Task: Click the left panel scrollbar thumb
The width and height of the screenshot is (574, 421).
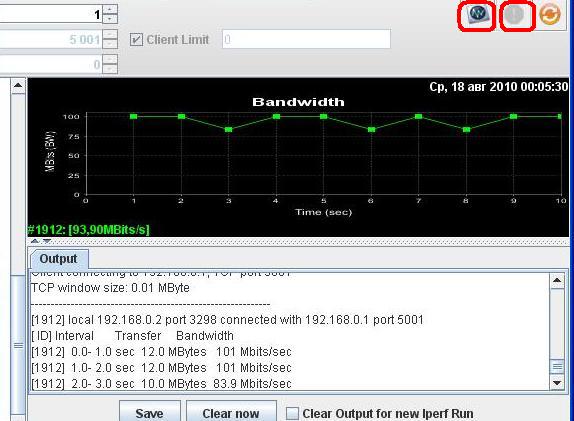Action: tap(18, 346)
